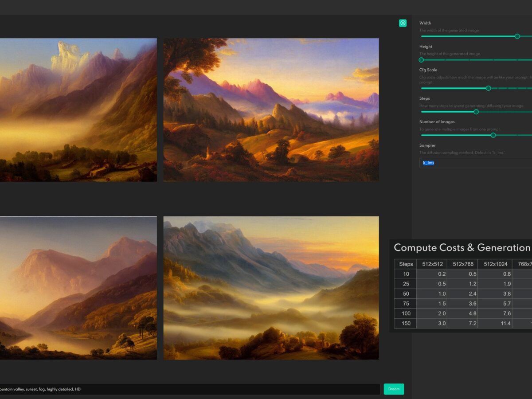
Task: Click the Number of Images slider handle
Action: (x=493, y=135)
